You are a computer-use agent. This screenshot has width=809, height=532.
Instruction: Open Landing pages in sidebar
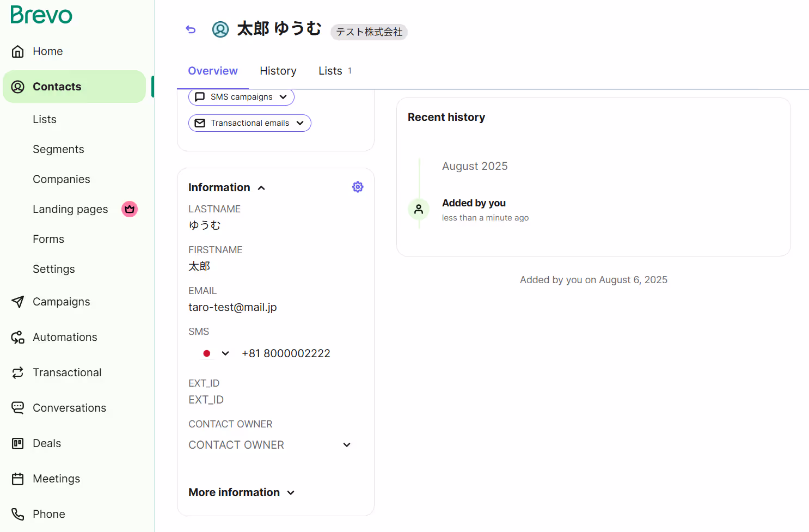point(70,209)
